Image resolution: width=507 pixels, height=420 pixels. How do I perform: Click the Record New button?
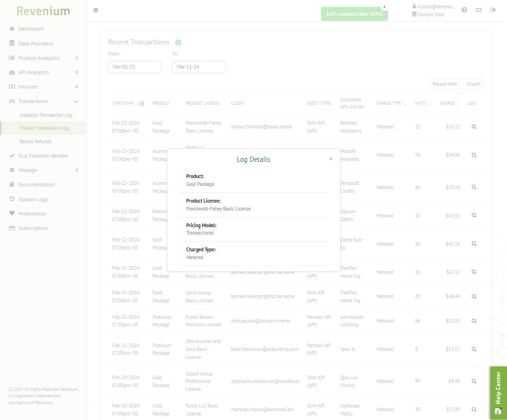tap(445, 84)
